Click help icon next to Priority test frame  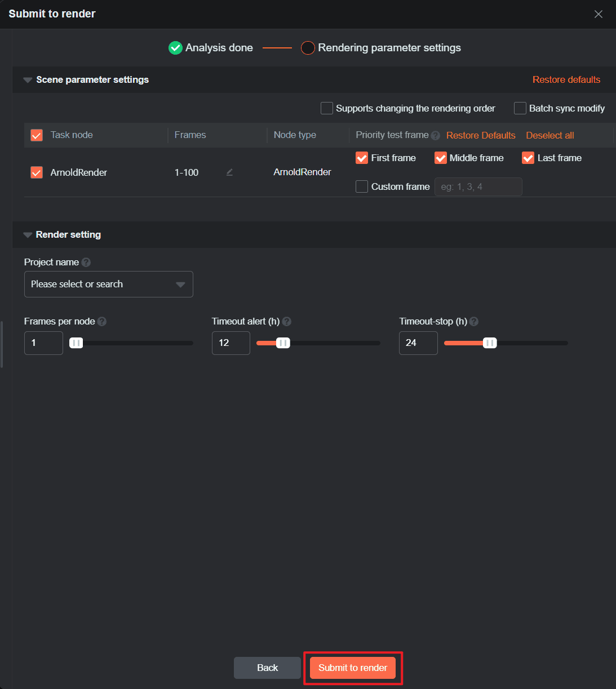[436, 135]
